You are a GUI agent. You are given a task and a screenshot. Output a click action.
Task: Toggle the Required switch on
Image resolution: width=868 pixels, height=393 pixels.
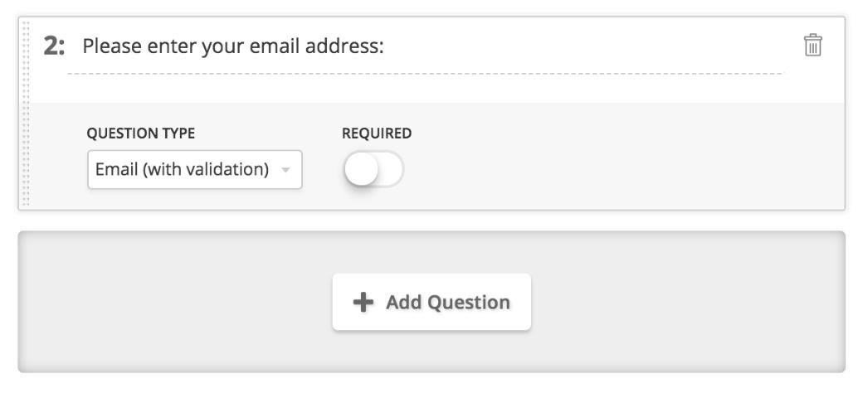[373, 170]
